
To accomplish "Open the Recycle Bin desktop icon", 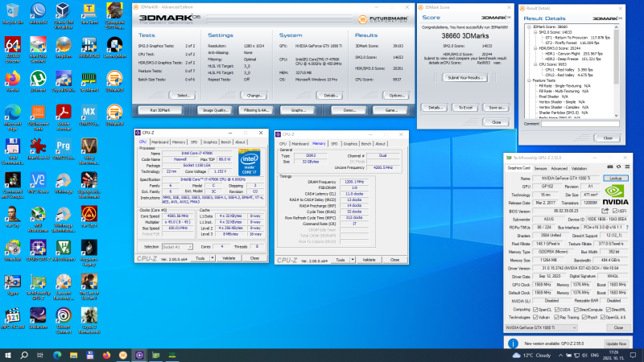I will 12,14.
